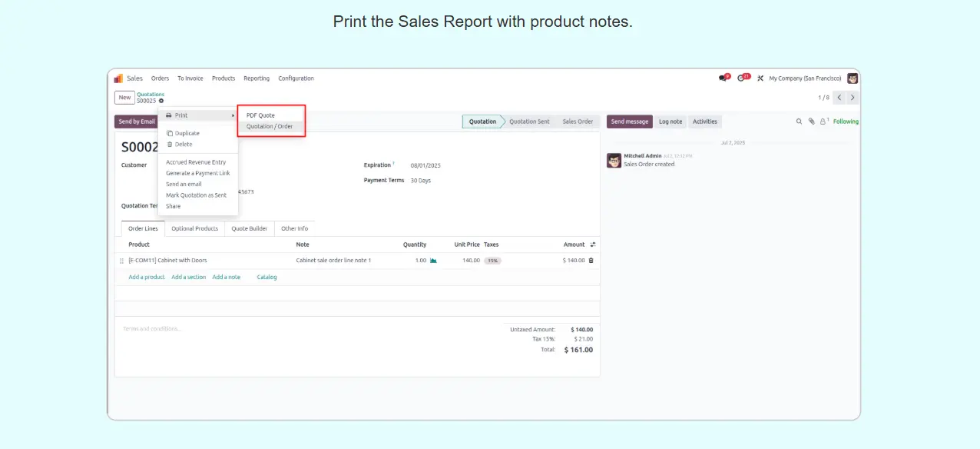This screenshot has width=980, height=449.
Task: Click the search icon in the chatter
Action: coord(799,121)
